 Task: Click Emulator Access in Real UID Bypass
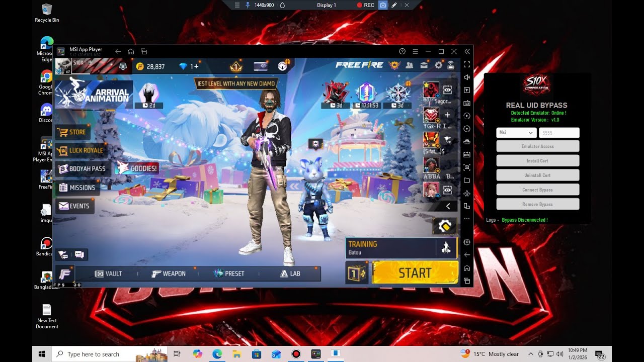coord(538,146)
